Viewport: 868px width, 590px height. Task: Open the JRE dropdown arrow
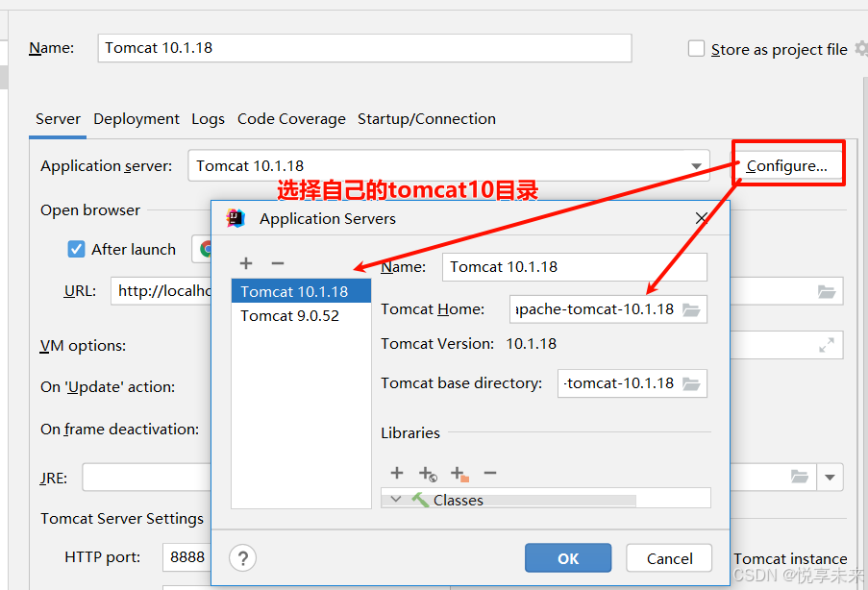coord(830,477)
